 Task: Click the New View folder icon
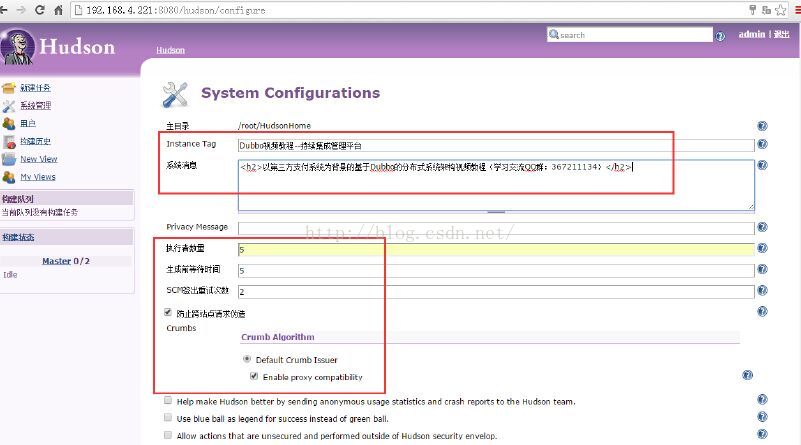click(x=9, y=159)
